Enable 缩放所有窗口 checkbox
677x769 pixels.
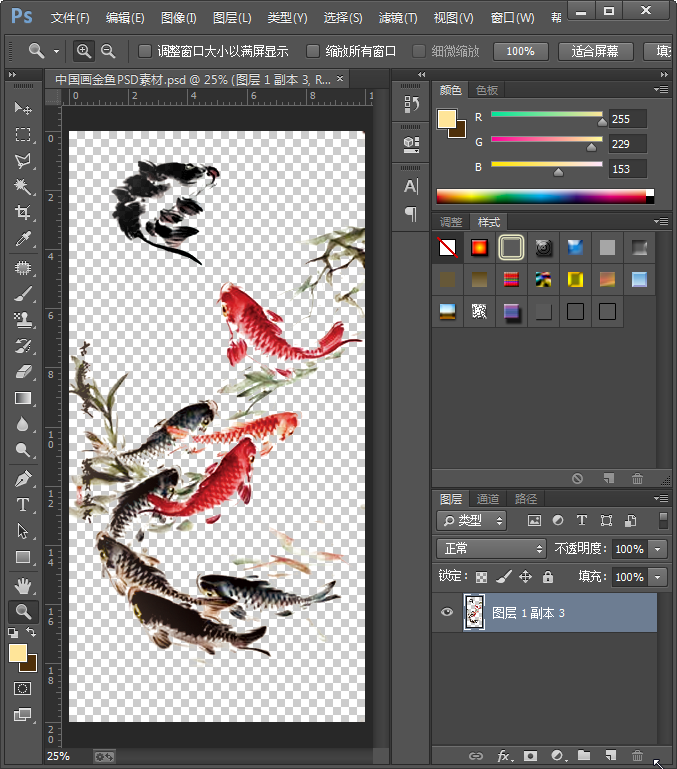click(x=313, y=51)
